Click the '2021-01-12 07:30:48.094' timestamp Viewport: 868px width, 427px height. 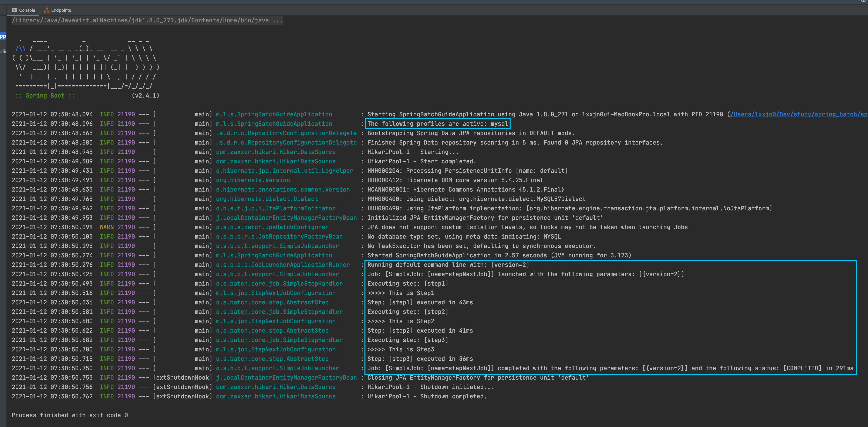(x=52, y=114)
